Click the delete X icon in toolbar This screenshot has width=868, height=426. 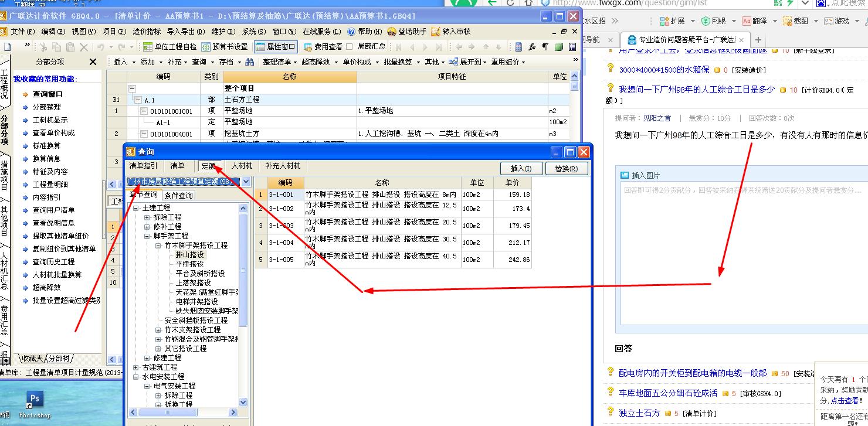point(83,47)
